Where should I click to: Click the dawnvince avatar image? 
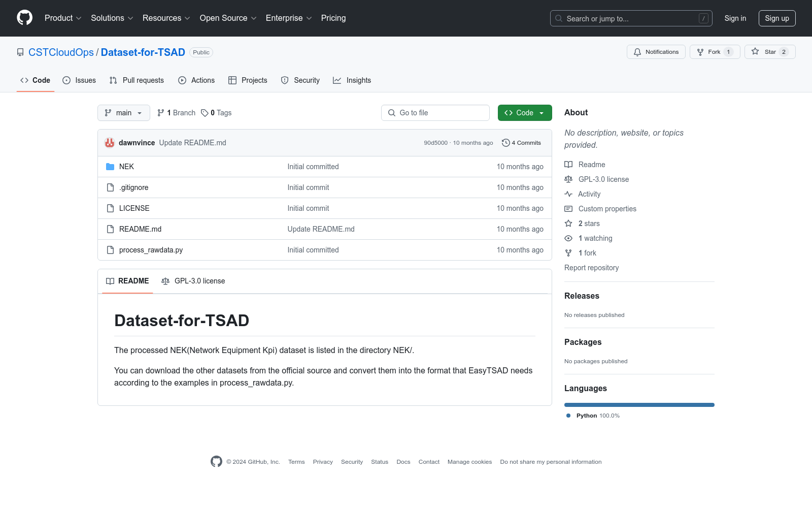pyautogui.click(x=110, y=143)
